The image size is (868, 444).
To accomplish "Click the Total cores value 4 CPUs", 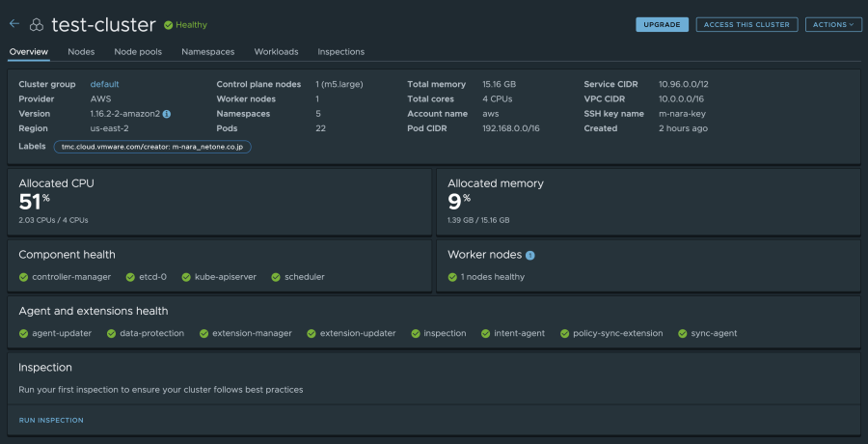I will (497, 98).
